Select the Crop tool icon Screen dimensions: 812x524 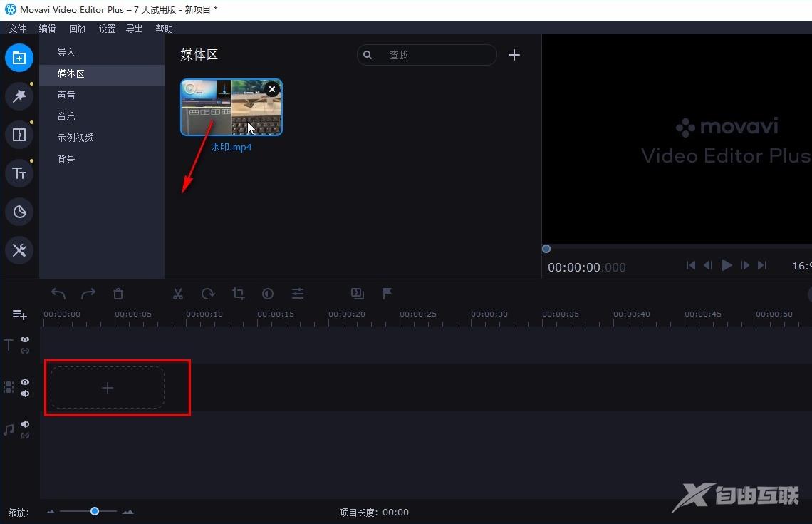[238, 294]
